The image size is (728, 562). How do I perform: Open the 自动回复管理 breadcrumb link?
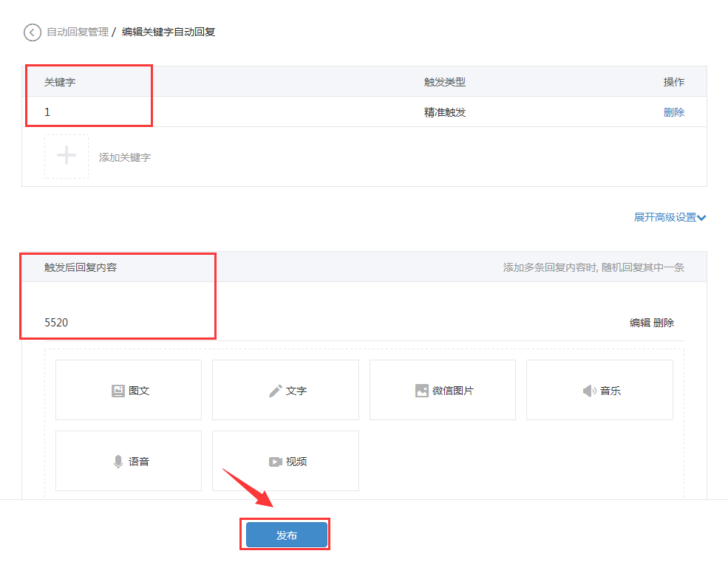pyautogui.click(x=78, y=32)
